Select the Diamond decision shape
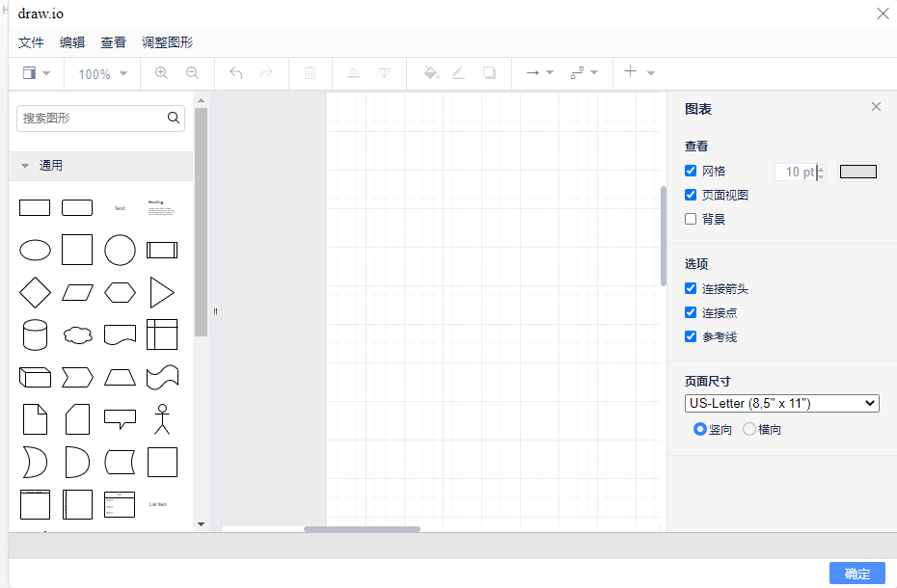Viewport: 897px width, 588px height. coord(35,292)
